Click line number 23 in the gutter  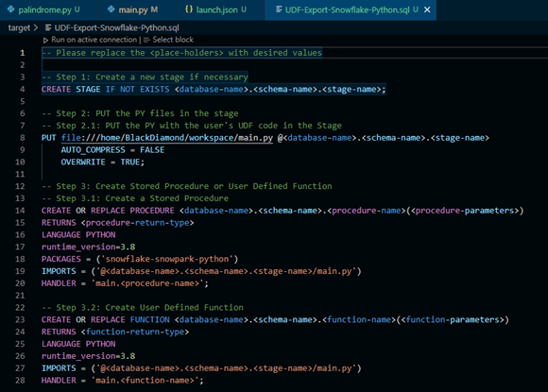click(20, 319)
